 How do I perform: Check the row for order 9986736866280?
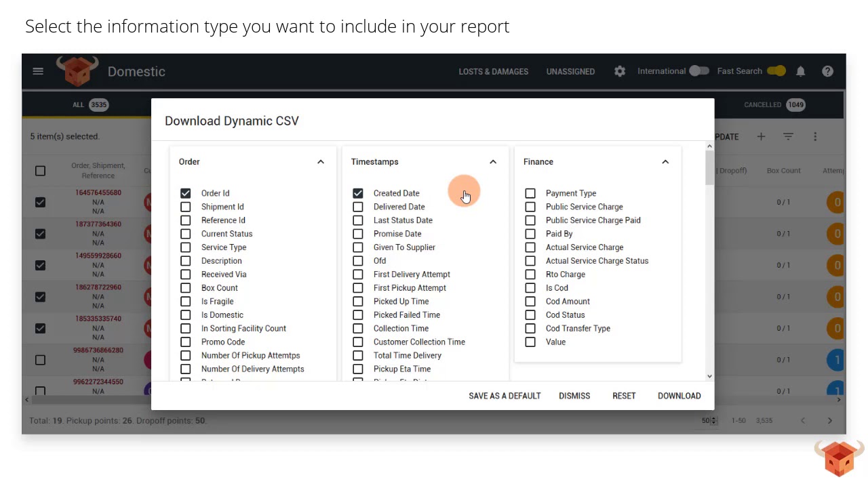(x=40, y=360)
